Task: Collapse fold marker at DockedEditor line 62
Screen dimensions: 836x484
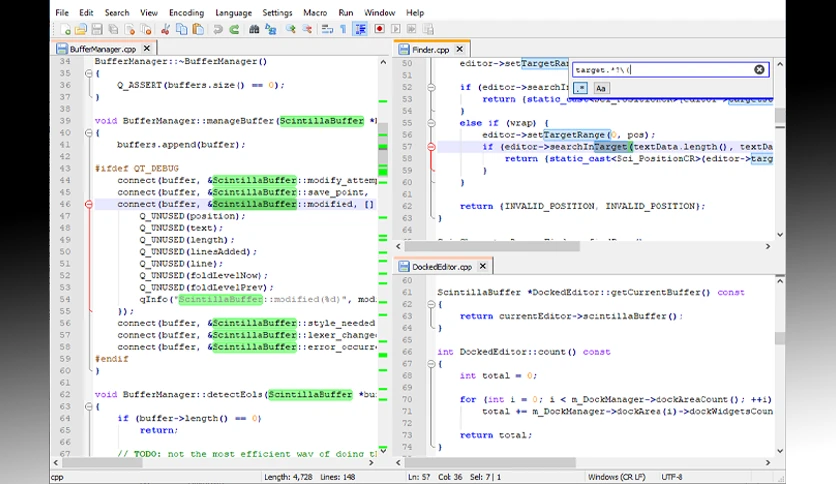Action: click(431, 304)
